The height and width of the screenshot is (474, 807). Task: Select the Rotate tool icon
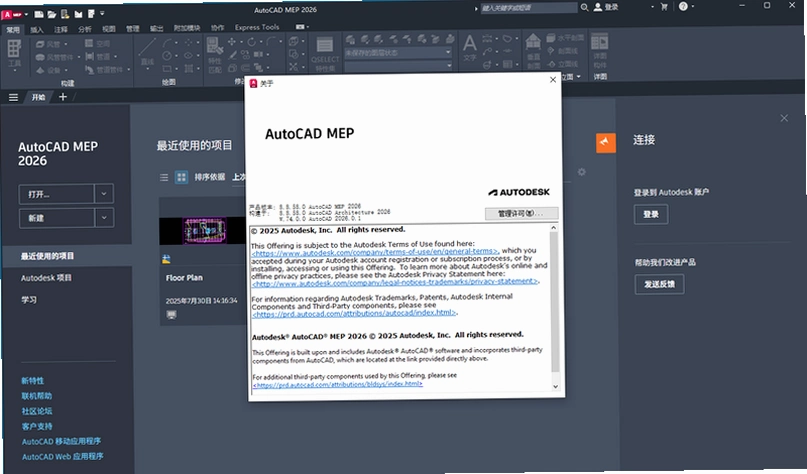pos(251,42)
